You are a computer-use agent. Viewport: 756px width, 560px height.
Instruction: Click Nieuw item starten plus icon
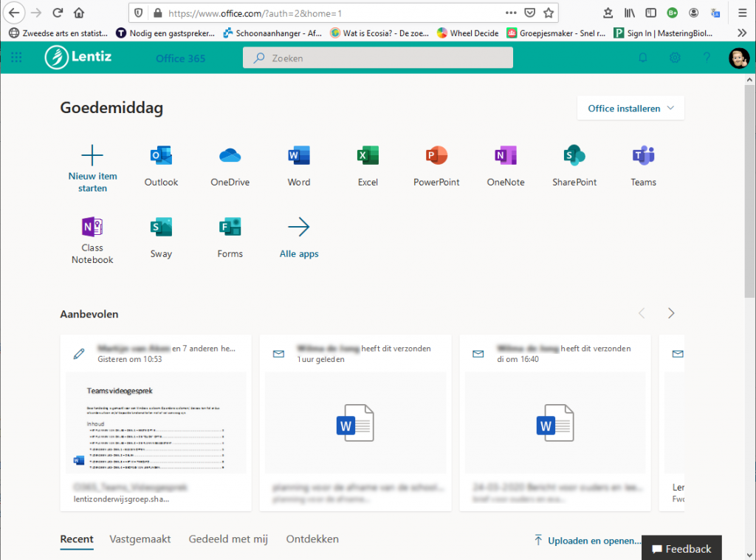click(x=92, y=155)
